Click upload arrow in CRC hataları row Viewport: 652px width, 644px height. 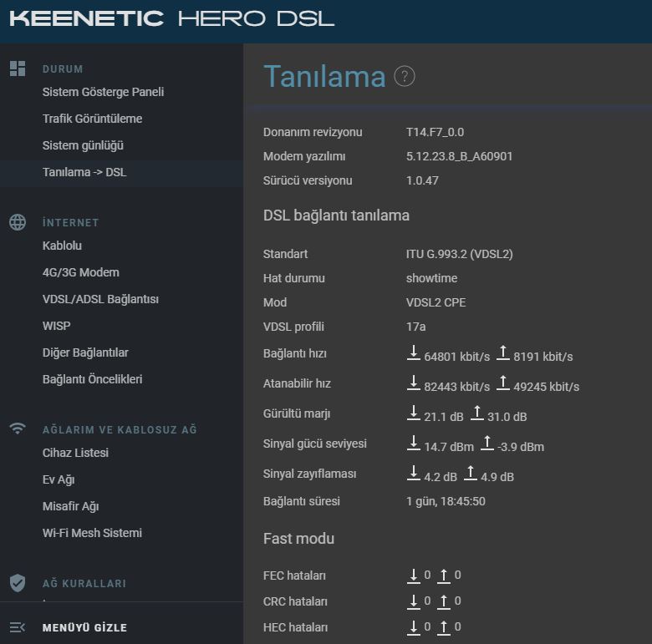(444, 601)
